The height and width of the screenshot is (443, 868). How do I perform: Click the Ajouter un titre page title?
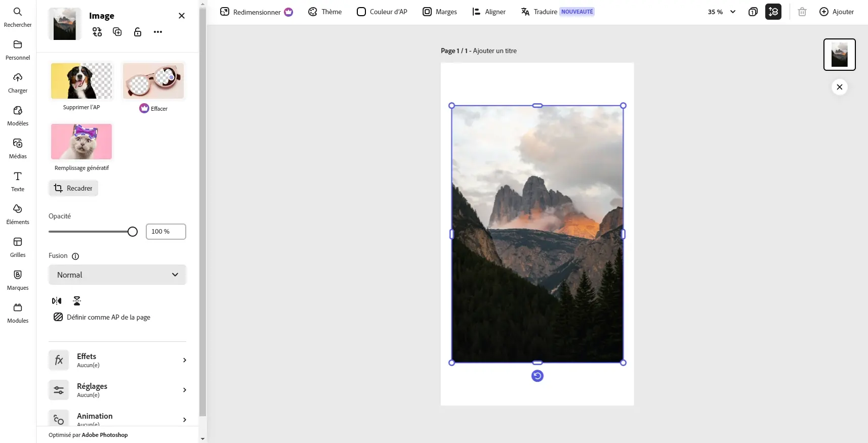[495, 51]
